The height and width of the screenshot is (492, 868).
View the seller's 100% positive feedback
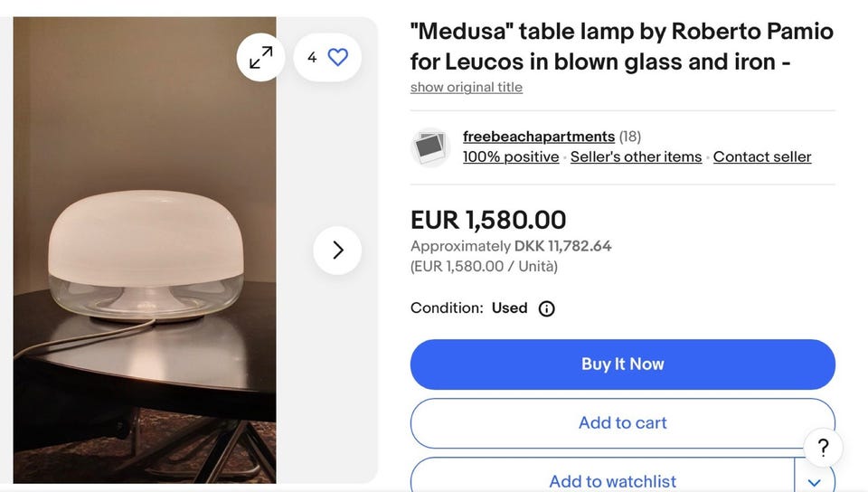click(511, 156)
